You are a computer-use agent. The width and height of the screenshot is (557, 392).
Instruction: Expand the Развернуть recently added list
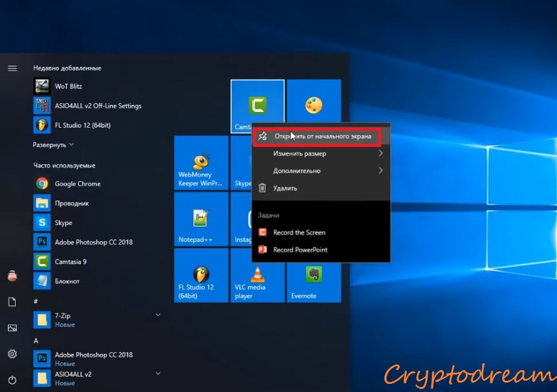53,144
